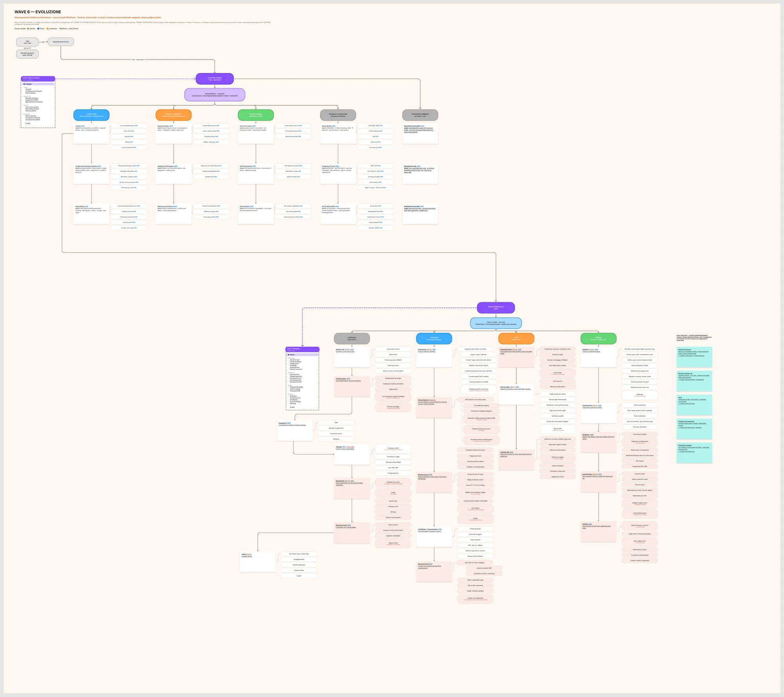784x697 pixels.
Task: Click the Integrazioni card
Action: click(295, 431)
